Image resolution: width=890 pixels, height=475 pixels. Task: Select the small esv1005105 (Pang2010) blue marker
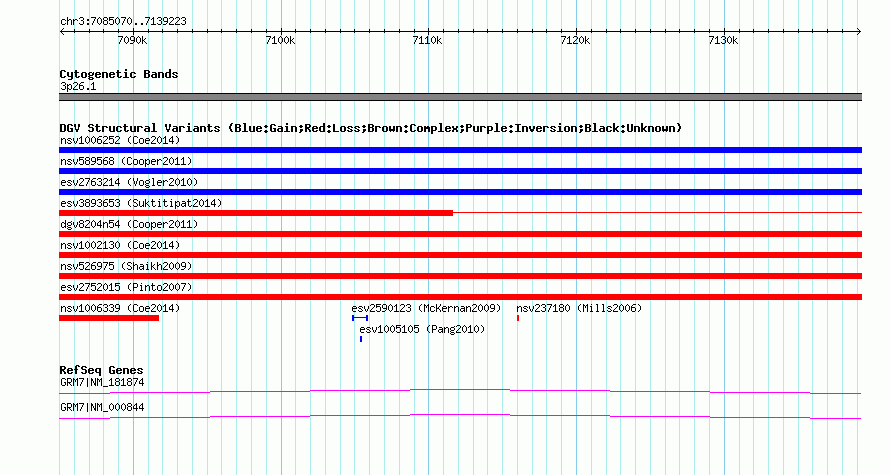tap(361, 339)
